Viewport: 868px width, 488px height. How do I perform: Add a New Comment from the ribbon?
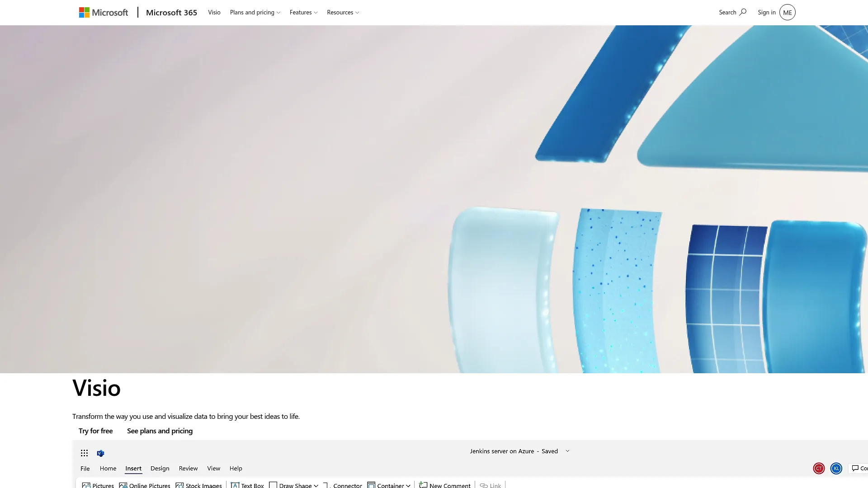(445, 485)
